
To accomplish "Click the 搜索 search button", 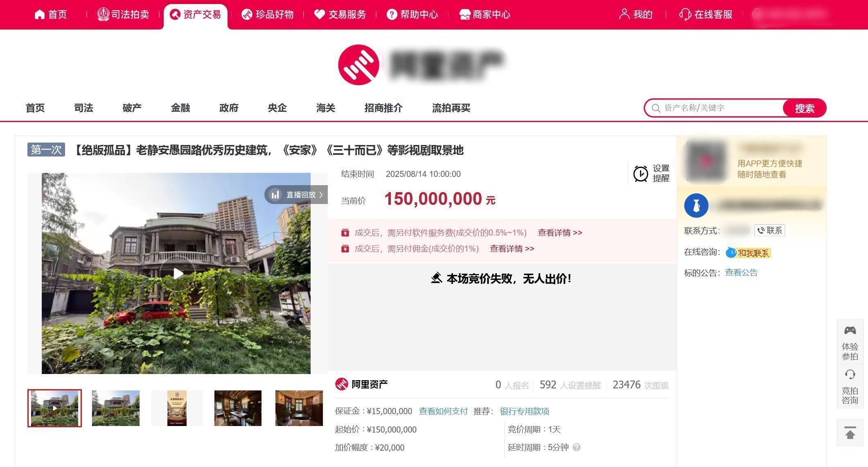I will pos(804,108).
